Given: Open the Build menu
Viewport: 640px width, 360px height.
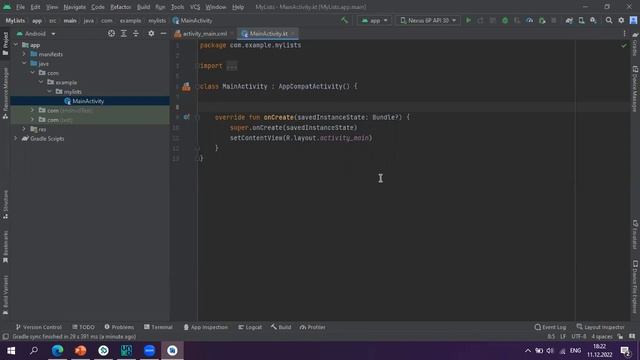Looking at the screenshot, I should [143, 7].
